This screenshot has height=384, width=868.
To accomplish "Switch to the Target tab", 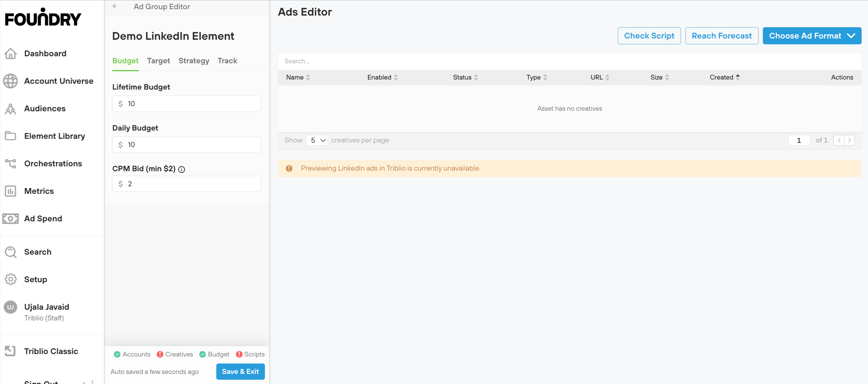I will [158, 61].
